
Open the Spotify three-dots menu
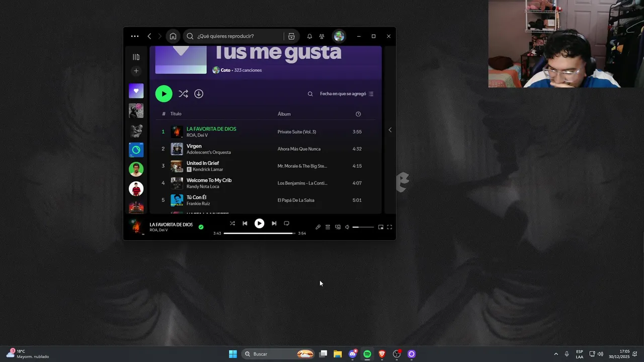pos(135,36)
